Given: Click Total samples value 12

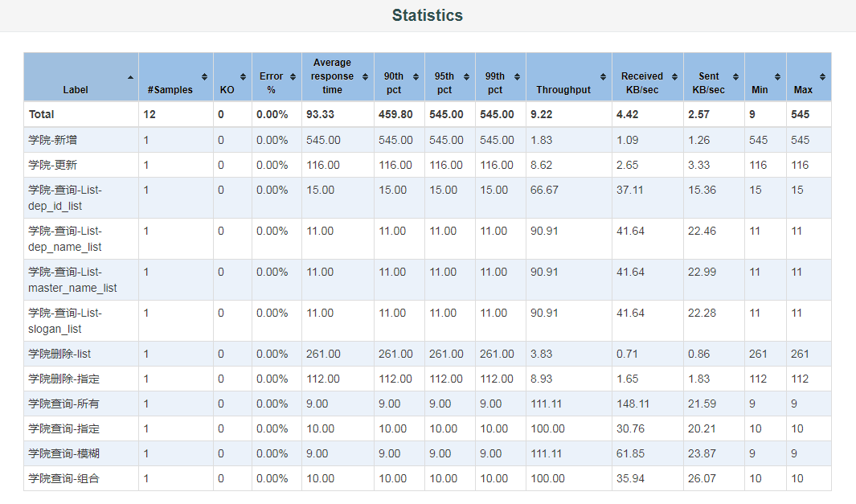Looking at the screenshot, I should pyautogui.click(x=149, y=115).
